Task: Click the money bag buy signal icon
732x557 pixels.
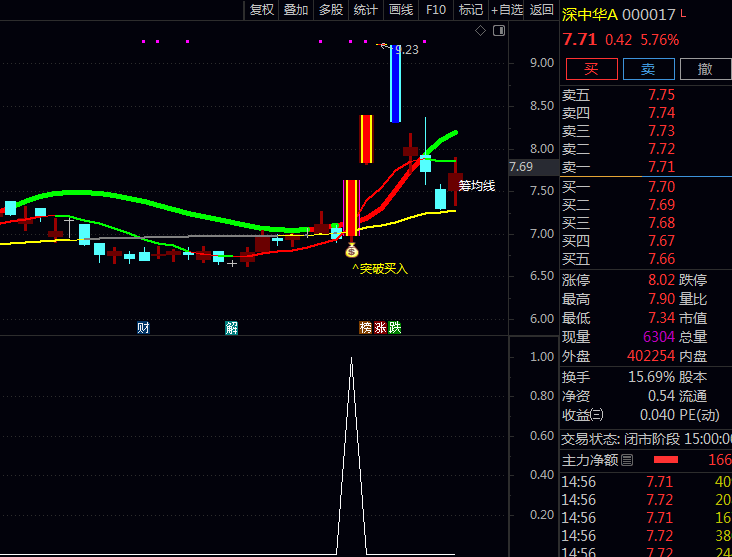Action: (352, 251)
